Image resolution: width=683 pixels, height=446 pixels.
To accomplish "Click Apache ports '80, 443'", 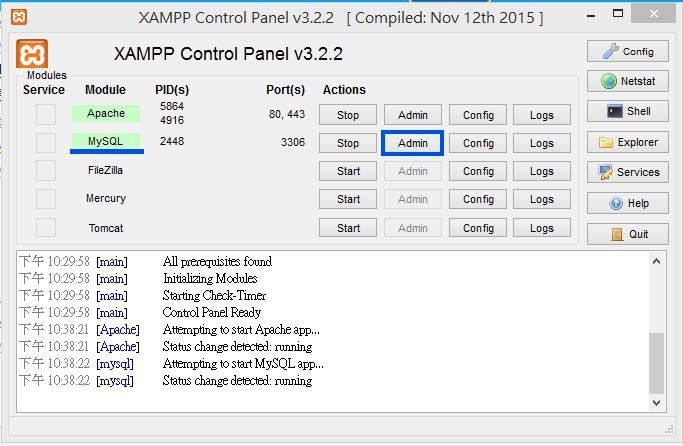I will click(287, 114).
